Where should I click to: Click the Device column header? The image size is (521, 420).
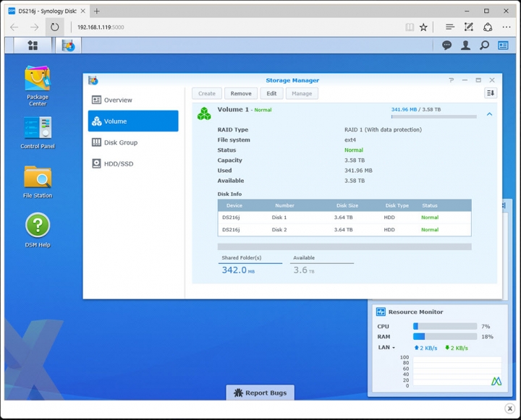234,205
